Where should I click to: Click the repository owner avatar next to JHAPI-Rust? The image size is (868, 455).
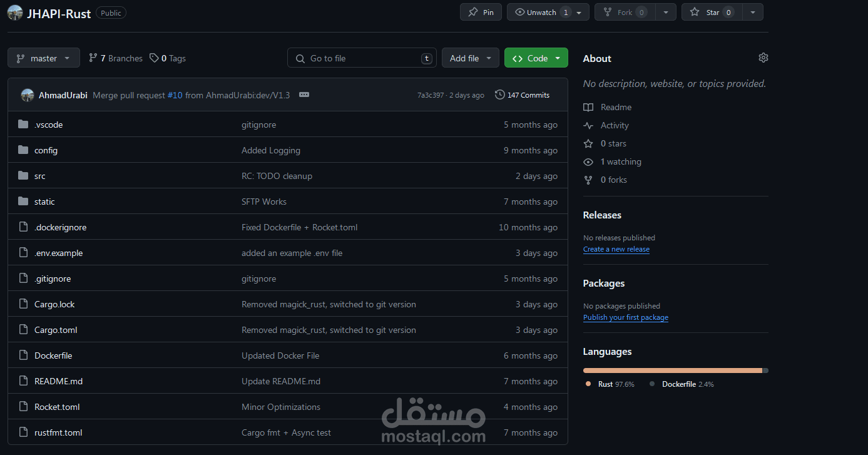(x=15, y=13)
